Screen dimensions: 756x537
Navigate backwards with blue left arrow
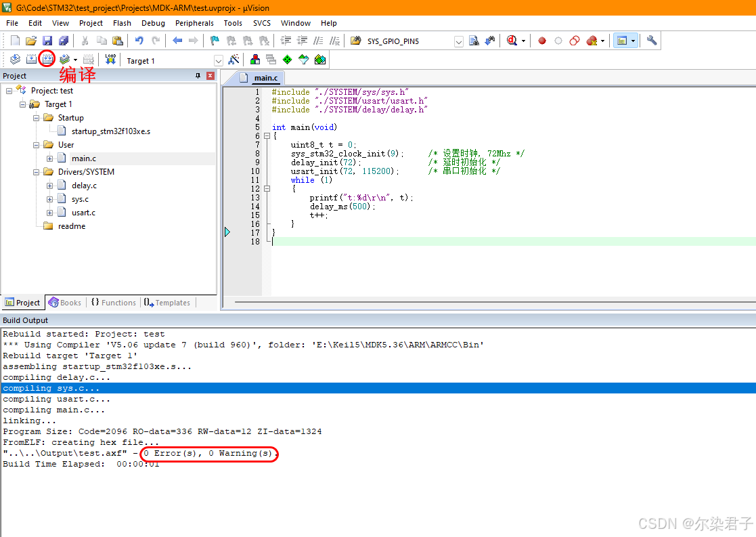pyautogui.click(x=177, y=41)
